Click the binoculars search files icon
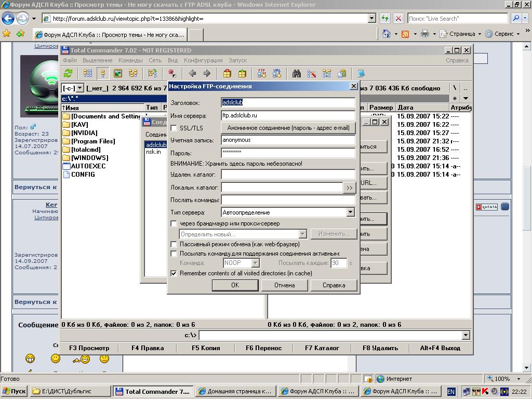The height and width of the screenshot is (399, 532). (x=297, y=74)
